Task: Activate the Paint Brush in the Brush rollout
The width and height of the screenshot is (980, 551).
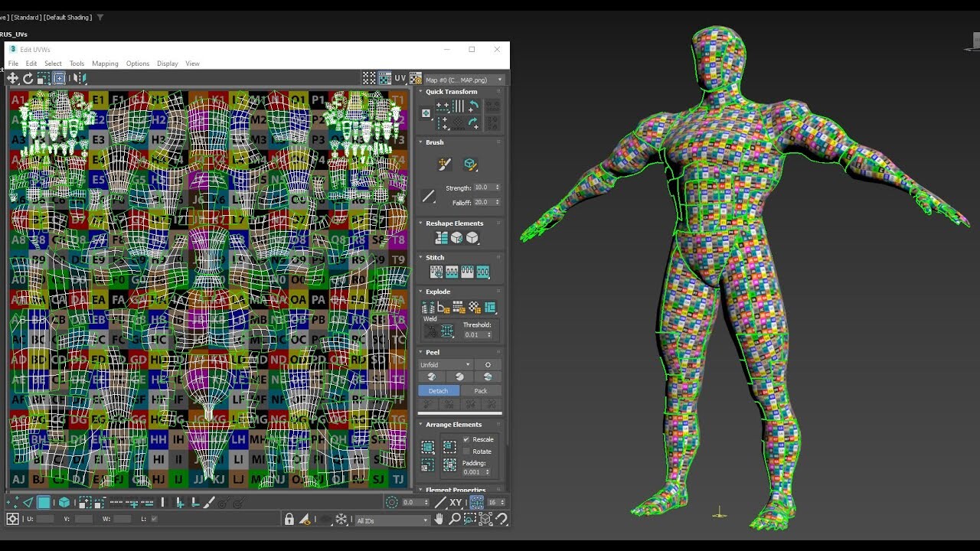Action: click(x=444, y=164)
